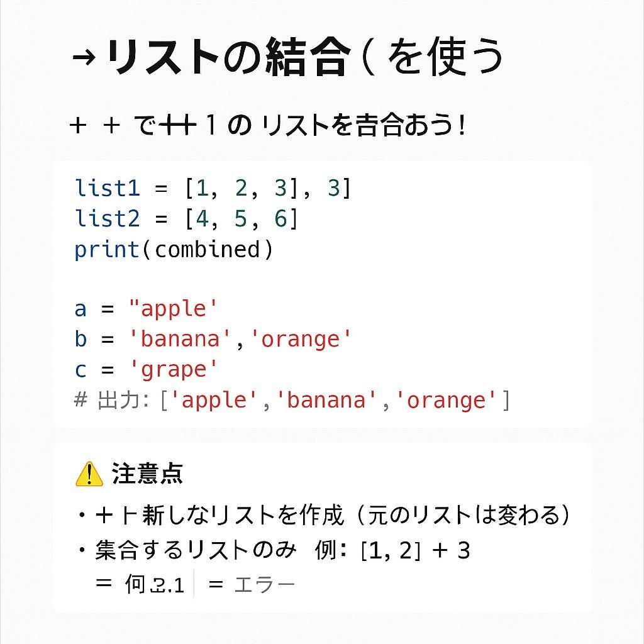The height and width of the screenshot is (644, 644).
Task: Click the リストの結合 title heading
Action: (x=228, y=58)
